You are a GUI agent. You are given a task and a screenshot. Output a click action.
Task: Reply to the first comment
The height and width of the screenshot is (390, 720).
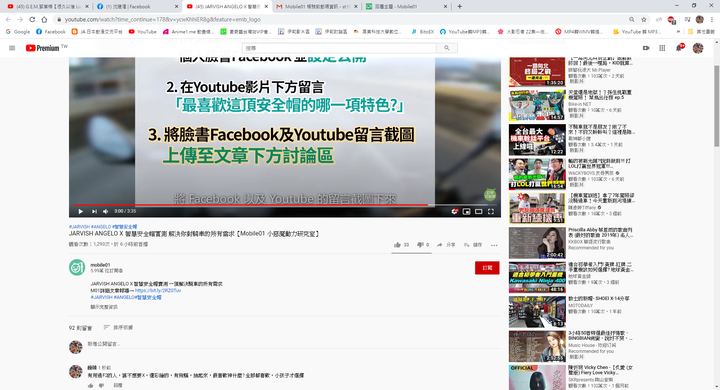pos(118,385)
